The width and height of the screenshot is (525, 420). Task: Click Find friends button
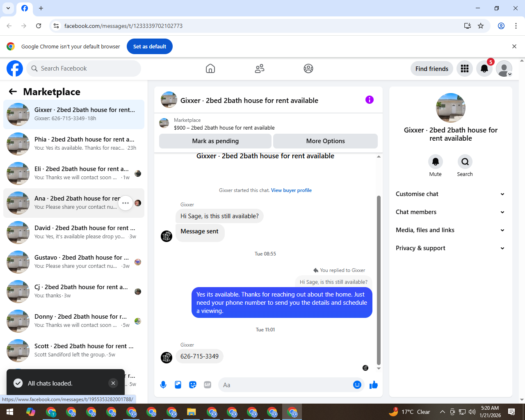[x=432, y=68]
